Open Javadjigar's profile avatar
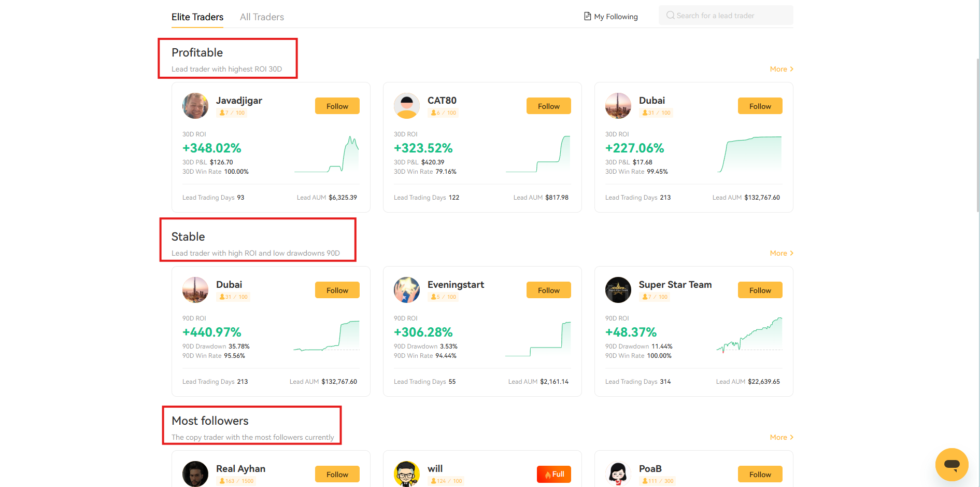 click(x=195, y=106)
